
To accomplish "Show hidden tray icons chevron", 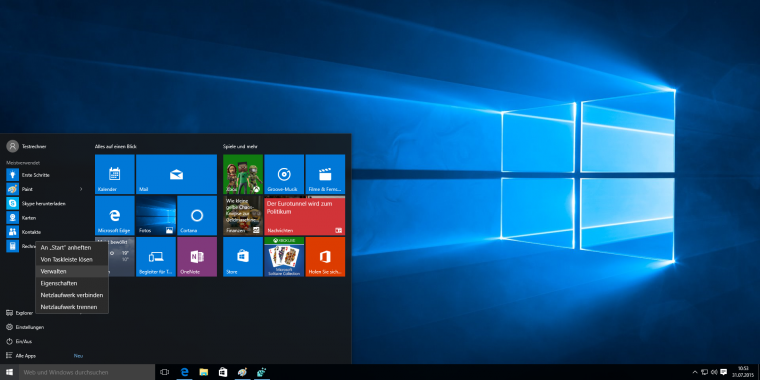I will coord(696,372).
